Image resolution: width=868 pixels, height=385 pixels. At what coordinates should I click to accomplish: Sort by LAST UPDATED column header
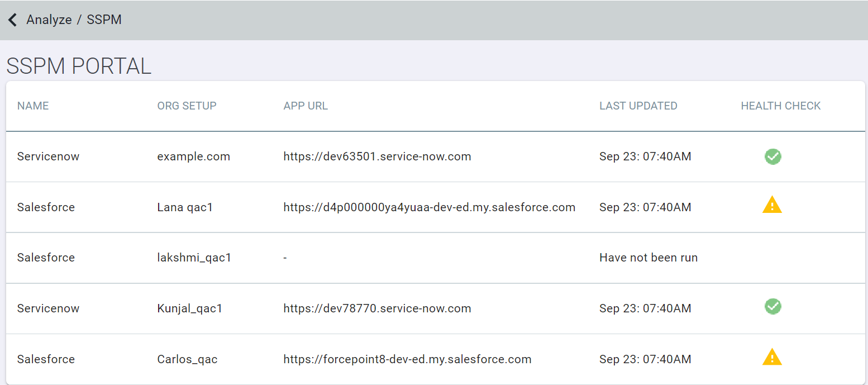pyautogui.click(x=638, y=106)
